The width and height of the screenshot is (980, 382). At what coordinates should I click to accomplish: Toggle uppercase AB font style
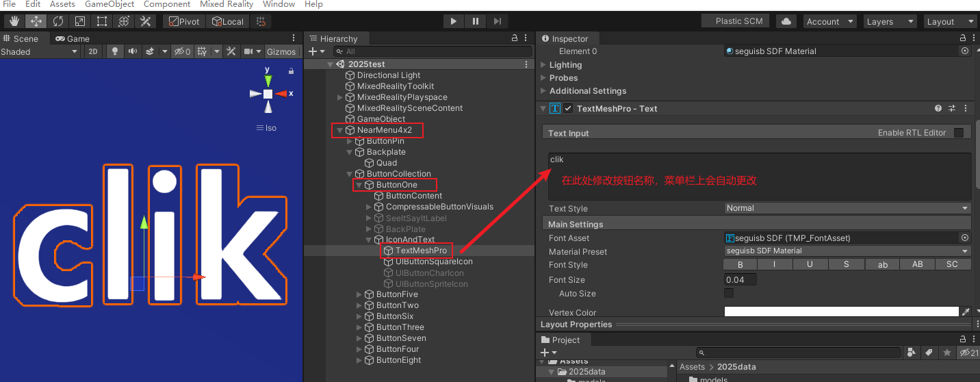pyautogui.click(x=918, y=264)
